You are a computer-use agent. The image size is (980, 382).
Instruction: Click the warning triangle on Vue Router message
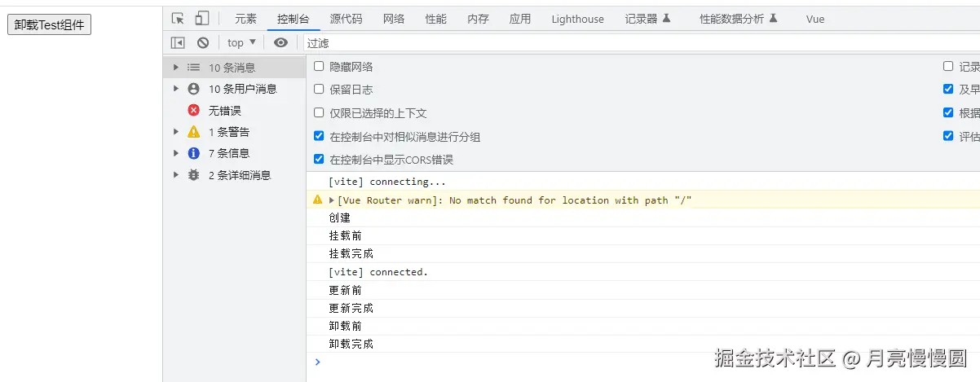[x=318, y=200]
